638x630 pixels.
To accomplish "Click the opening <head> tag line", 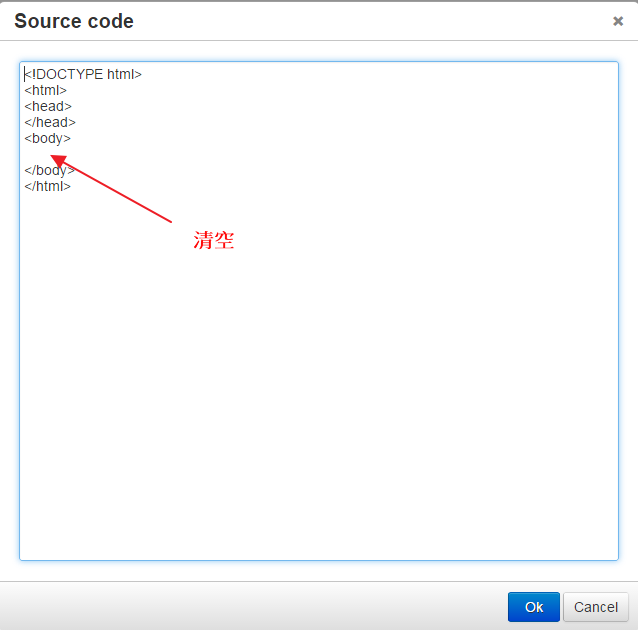I will (x=48, y=106).
